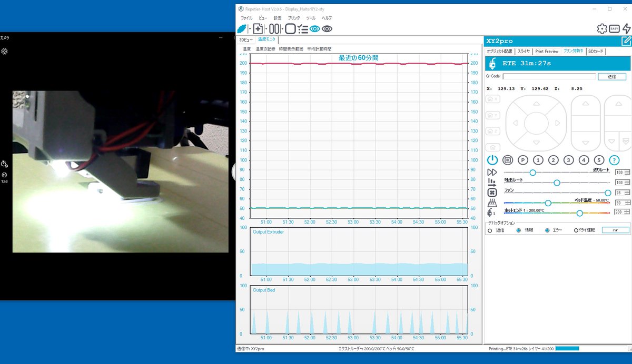Image resolution: width=632 pixels, height=364 pixels.
Task: Home the Y axis
Action: click(x=492, y=115)
